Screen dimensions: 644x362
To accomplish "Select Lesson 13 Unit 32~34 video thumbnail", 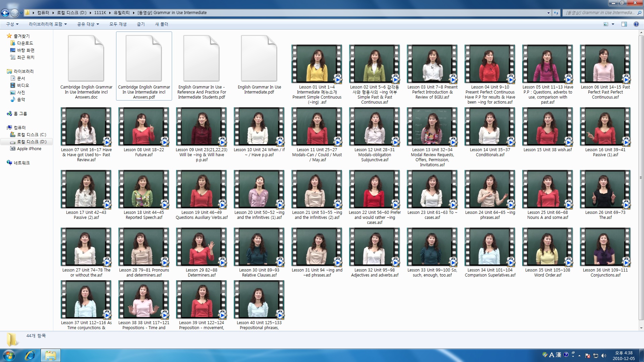I will click(x=432, y=126).
